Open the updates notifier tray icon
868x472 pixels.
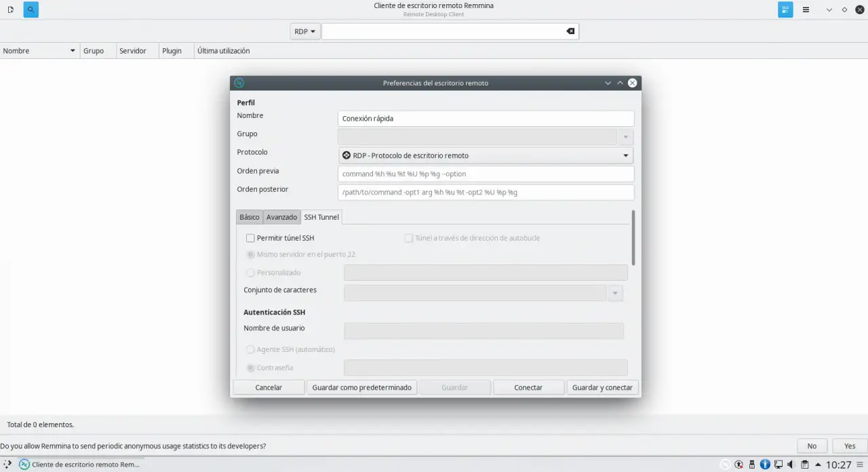pyautogui.click(x=738, y=465)
